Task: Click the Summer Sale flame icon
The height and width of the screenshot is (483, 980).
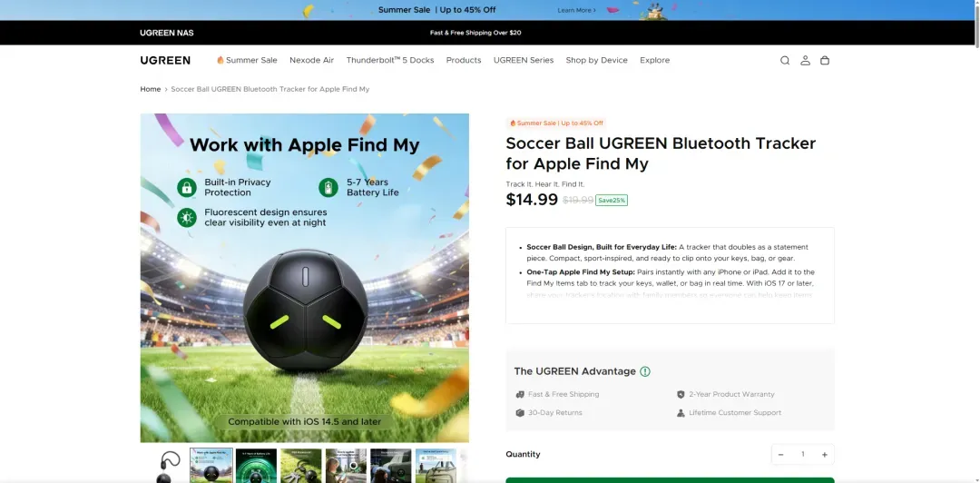Action: 220,60
